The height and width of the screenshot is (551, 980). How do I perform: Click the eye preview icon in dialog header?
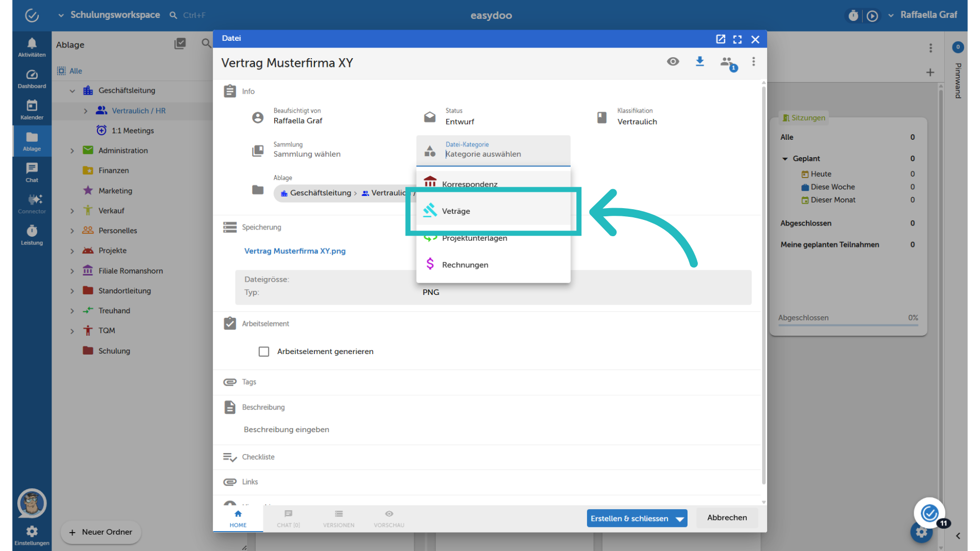click(x=673, y=62)
